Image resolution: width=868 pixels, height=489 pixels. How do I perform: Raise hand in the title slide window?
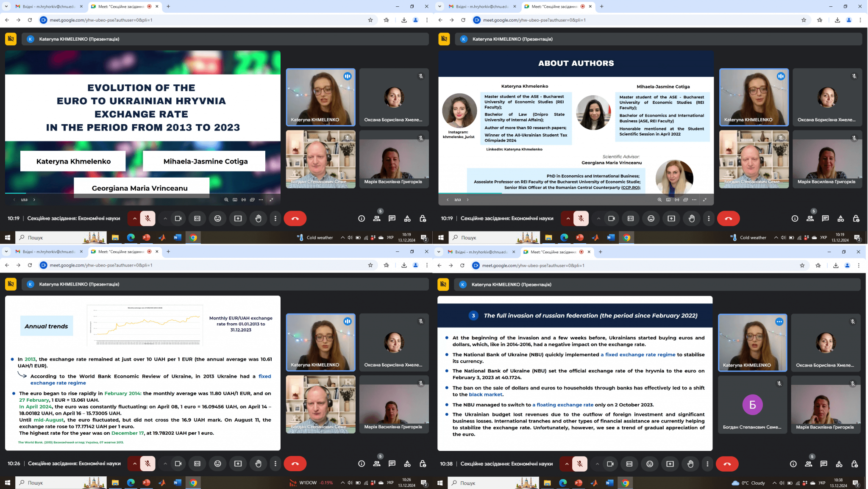pos(259,219)
